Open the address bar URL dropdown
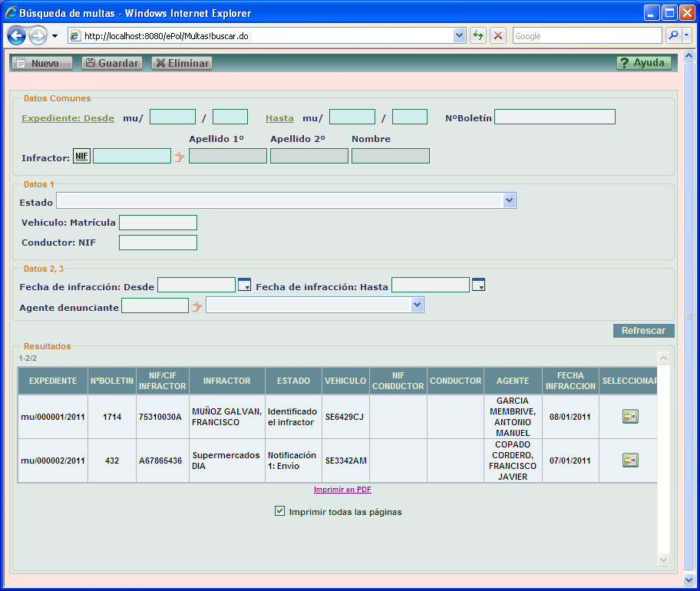The height and width of the screenshot is (591, 700). coord(460,36)
